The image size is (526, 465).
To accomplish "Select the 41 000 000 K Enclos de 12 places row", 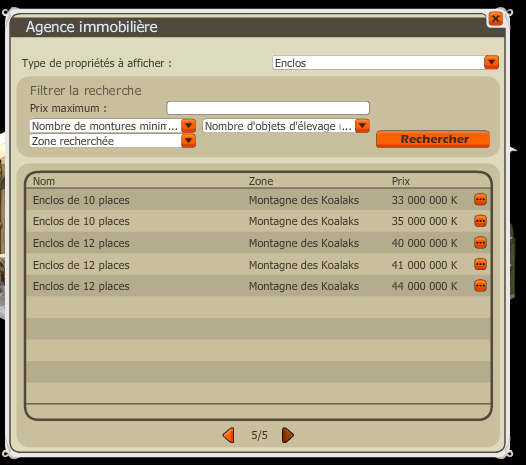I will (258, 264).
